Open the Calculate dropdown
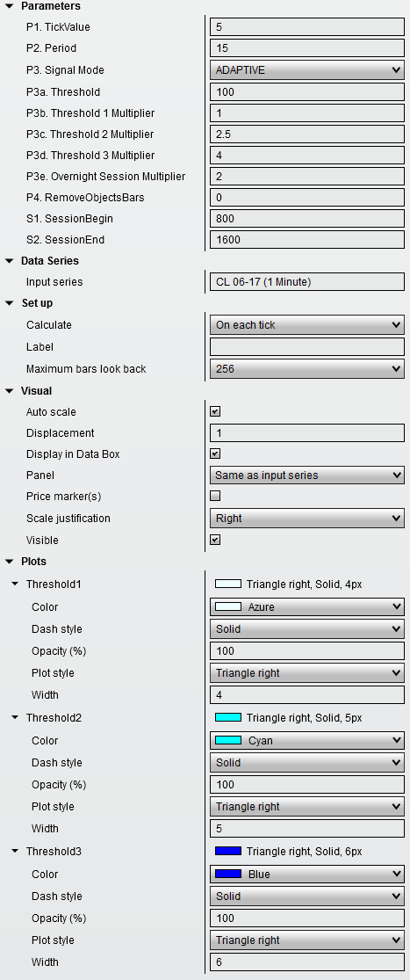The width and height of the screenshot is (410, 980). pyautogui.click(x=307, y=325)
